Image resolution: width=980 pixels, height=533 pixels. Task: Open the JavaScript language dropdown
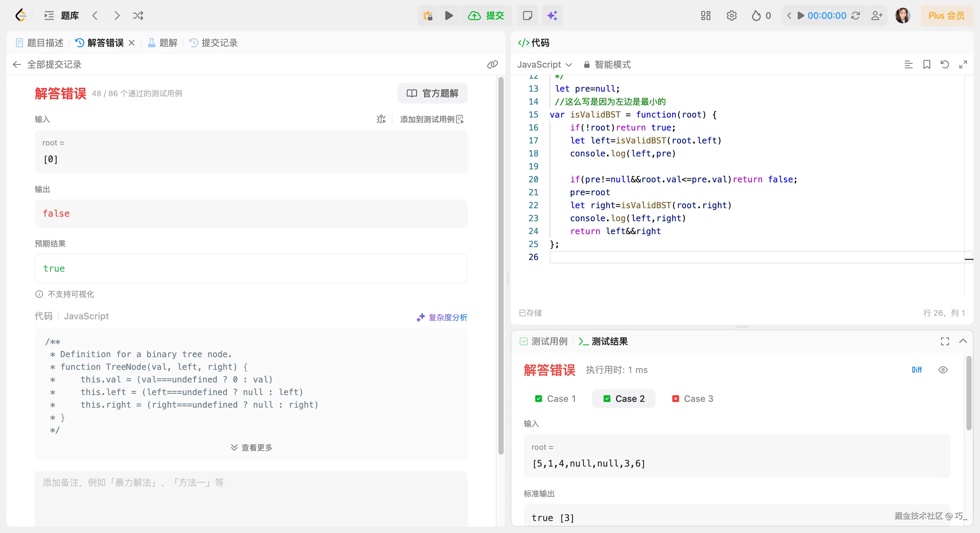pyautogui.click(x=544, y=65)
